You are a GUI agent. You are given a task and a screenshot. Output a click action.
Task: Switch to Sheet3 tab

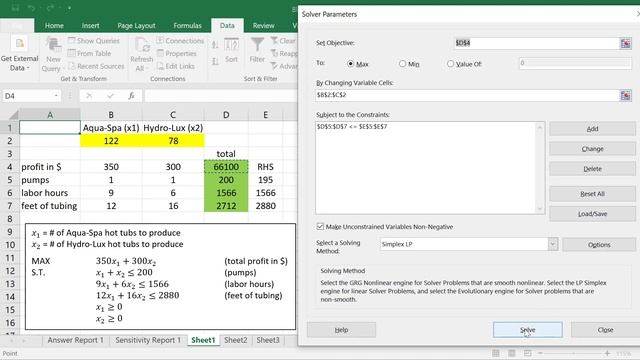[268, 340]
